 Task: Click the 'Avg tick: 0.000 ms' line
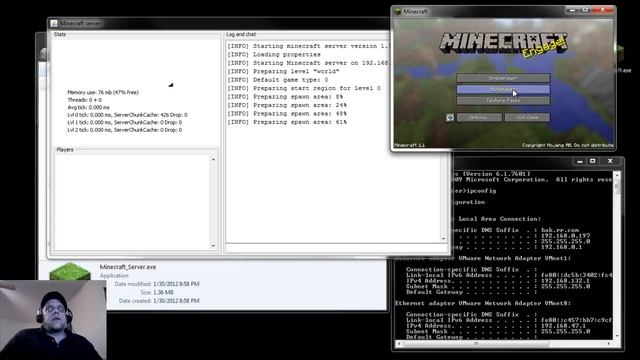coord(88,107)
